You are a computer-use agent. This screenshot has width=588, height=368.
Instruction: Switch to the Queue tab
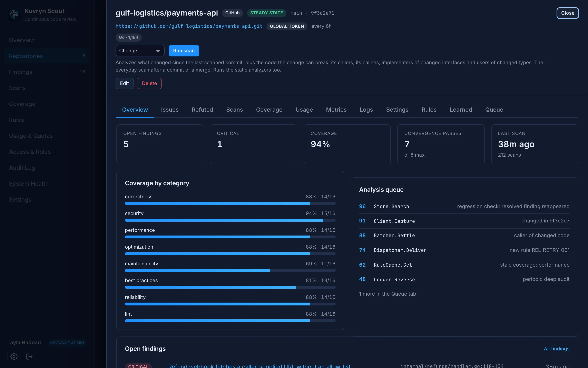(x=494, y=110)
